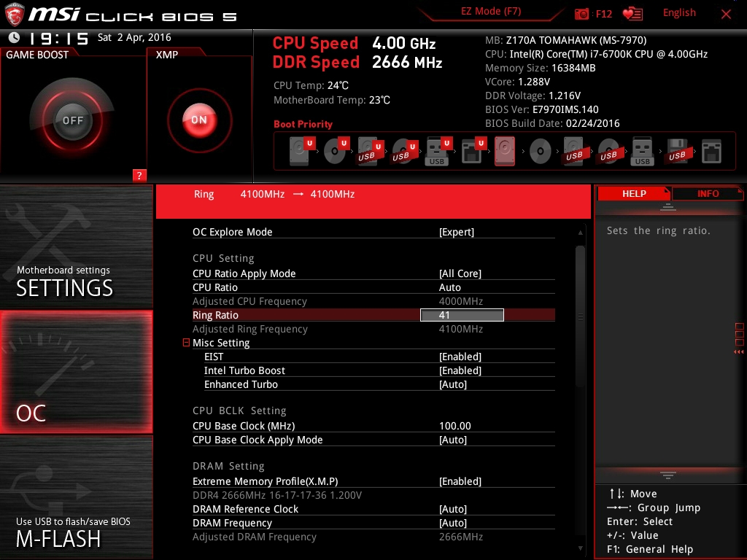
Task: Select the CPU Base Clock (MHz) label
Action: click(244, 426)
